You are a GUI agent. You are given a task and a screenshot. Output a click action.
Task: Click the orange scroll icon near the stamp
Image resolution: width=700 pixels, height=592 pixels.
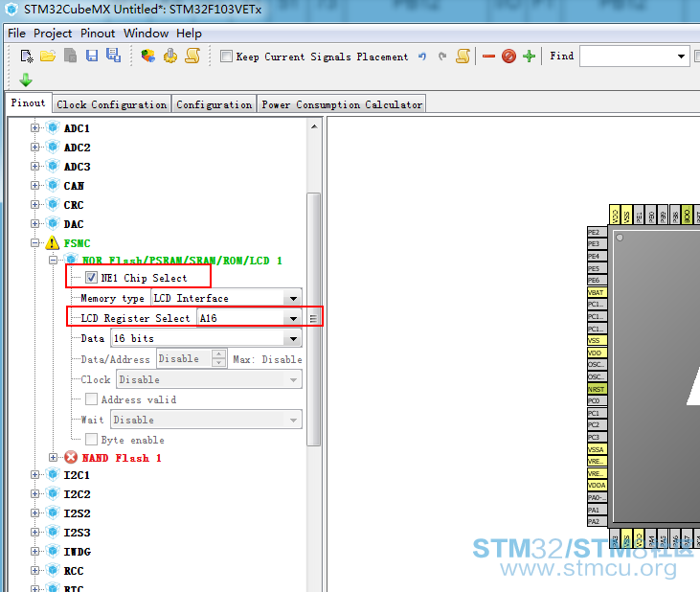point(192,56)
